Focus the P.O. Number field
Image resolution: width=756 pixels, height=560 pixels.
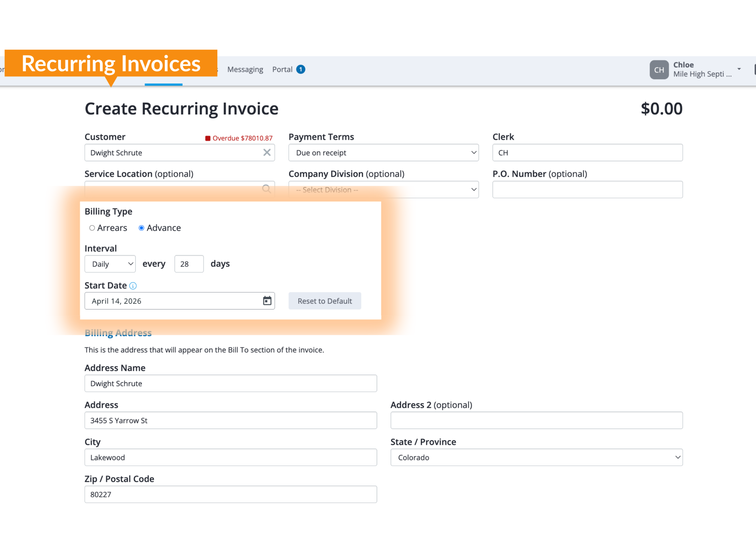click(587, 190)
